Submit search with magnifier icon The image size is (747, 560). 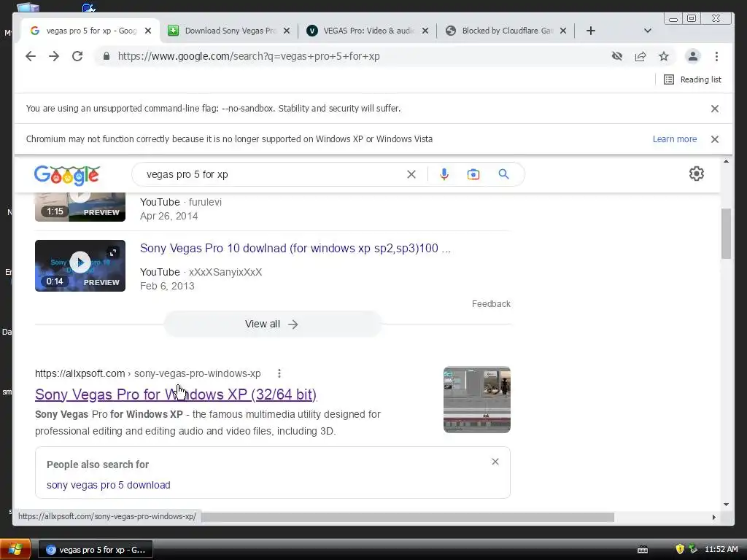click(503, 174)
